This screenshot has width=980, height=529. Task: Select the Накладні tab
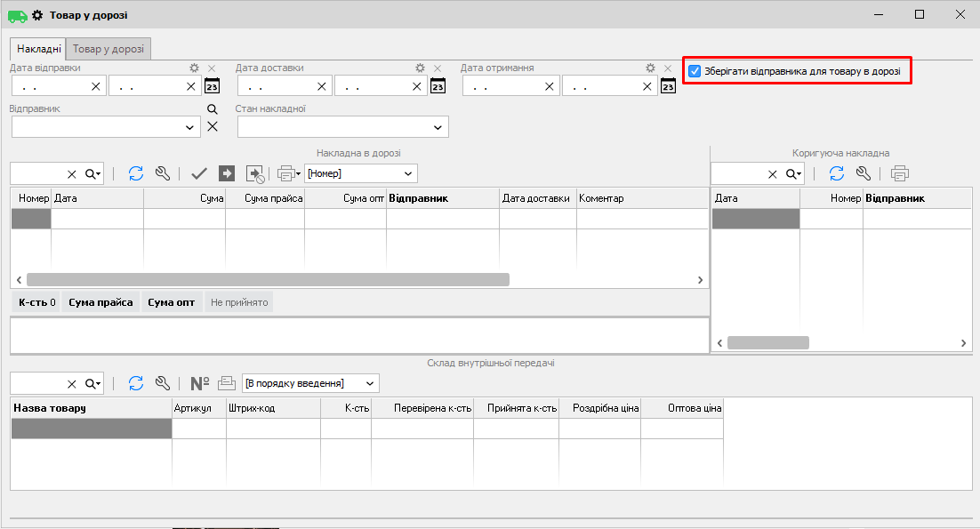click(38, 49)
